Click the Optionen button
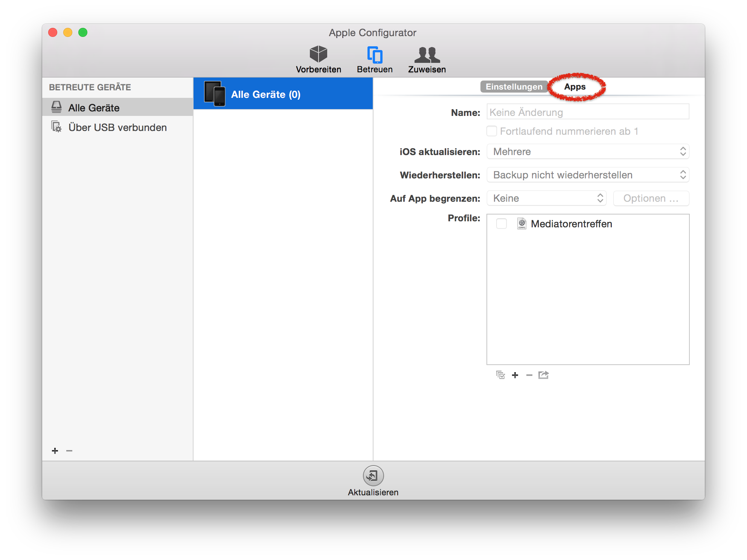This screenshot has width=747, height=560. pyautogui.click(x=651, y=198)
